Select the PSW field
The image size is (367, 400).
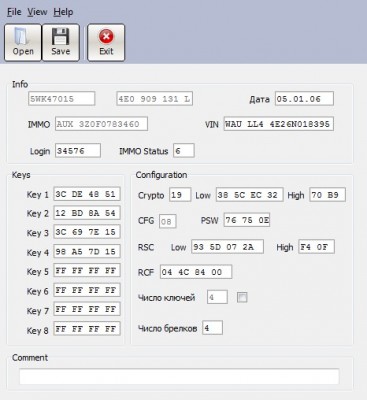click(247, 220)
